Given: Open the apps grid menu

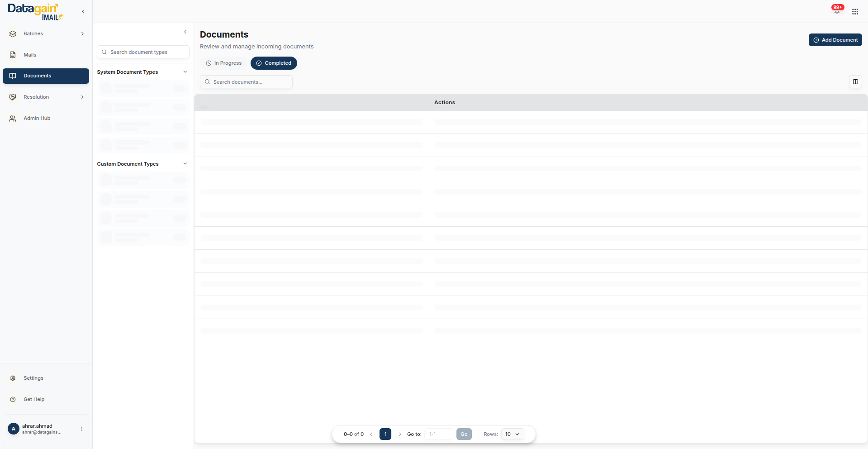Looking at the screenshot, I should (855, 12).
